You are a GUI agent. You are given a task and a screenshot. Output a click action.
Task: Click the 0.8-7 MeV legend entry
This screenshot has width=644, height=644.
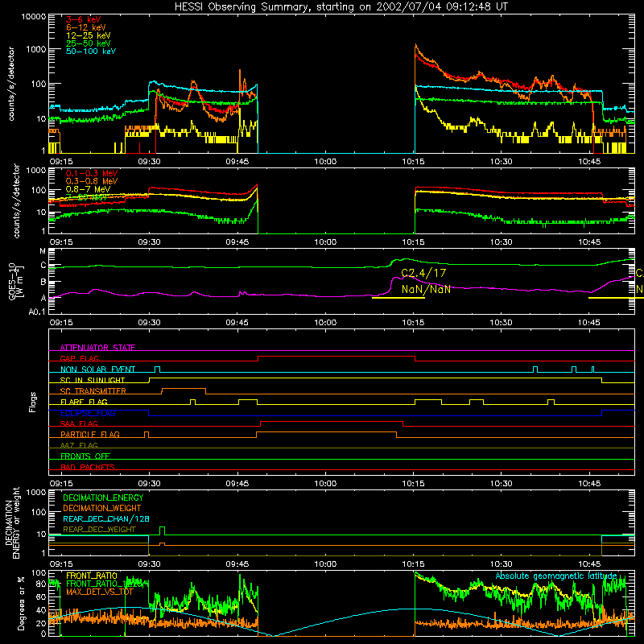(88, 189)
